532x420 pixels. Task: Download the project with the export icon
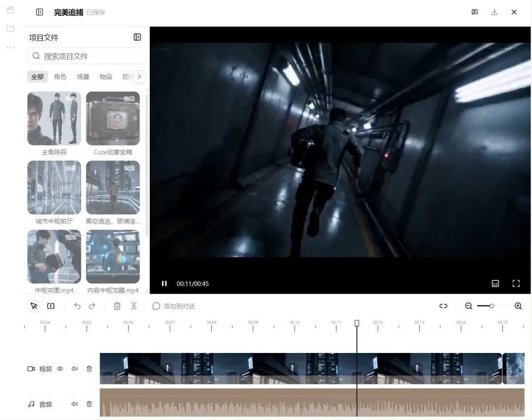tap(495, 12)
